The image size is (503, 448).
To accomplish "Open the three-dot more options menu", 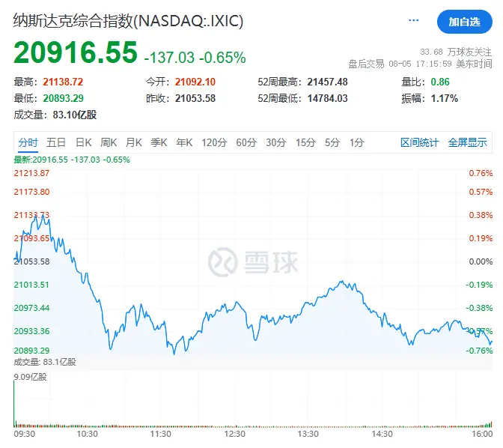I will [413, 20].
